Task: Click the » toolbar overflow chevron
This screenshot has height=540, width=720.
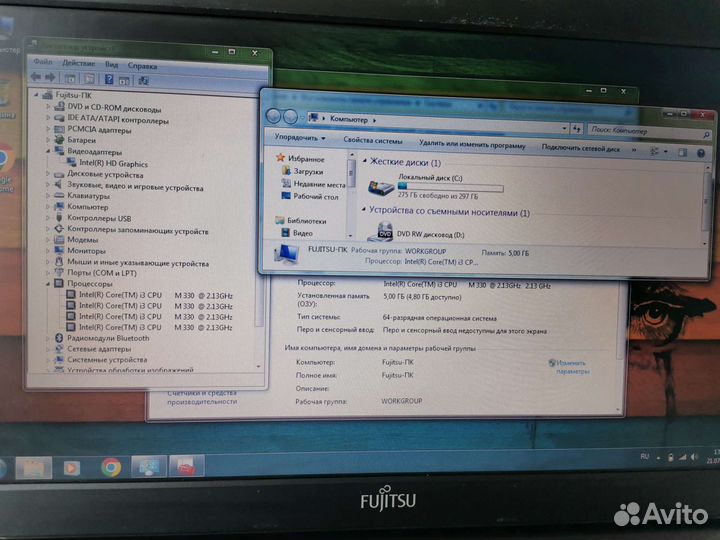Action: coord(634,150)
